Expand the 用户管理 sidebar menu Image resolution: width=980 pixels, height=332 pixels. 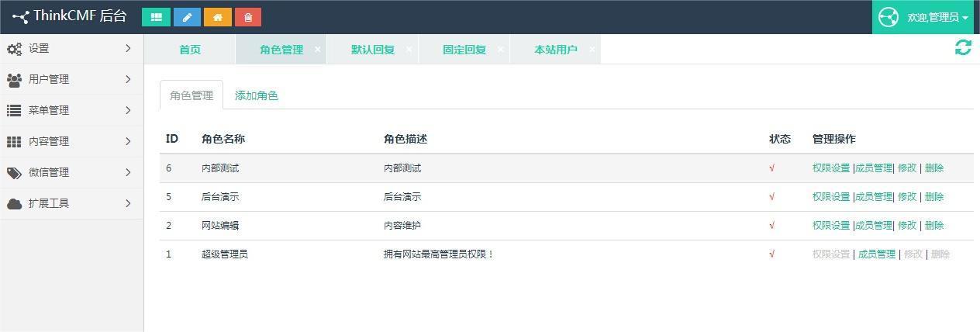(71, 79)
